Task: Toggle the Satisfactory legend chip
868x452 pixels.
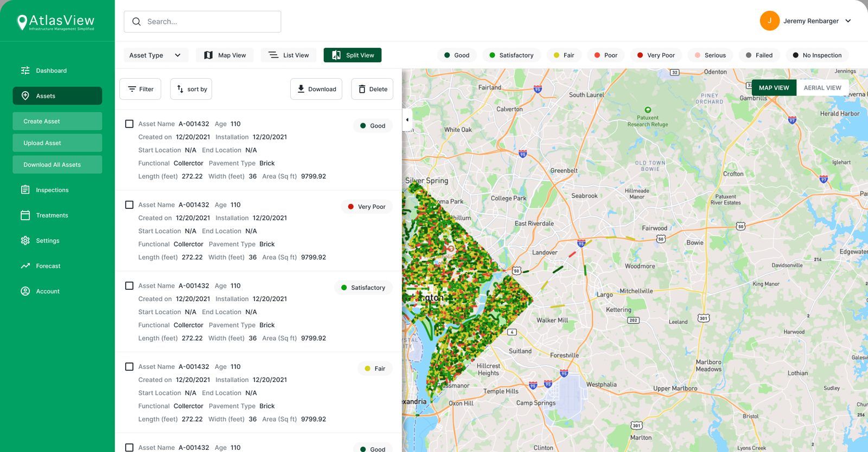Action: pos(512,55)
